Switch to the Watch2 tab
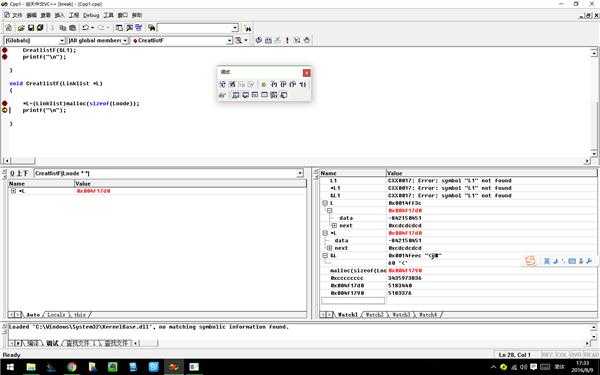600x375 pixels. pyautogui.click(x=374, y=315)
